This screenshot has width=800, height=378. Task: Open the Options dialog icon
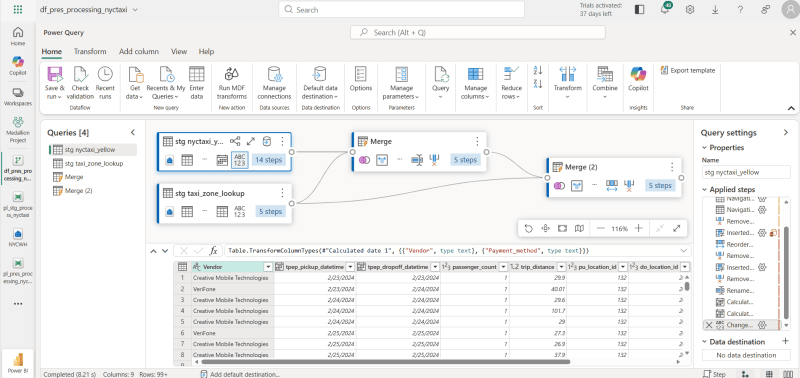tap(361, 74)
